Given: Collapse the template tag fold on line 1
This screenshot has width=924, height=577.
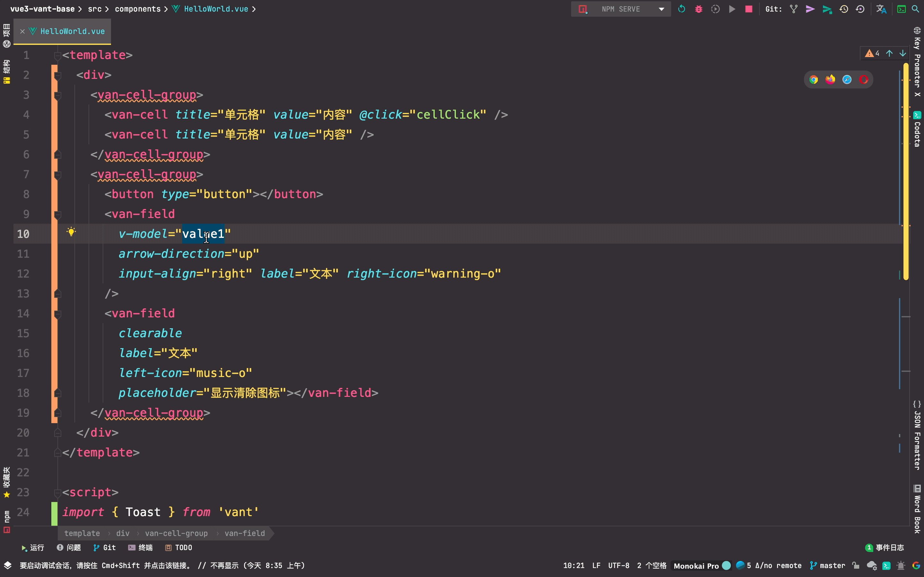Looking at the screenshot, I should (57, 56).
